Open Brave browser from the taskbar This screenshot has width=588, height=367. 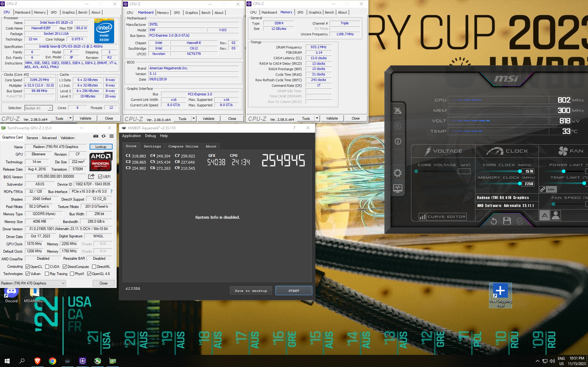[37, 361]
